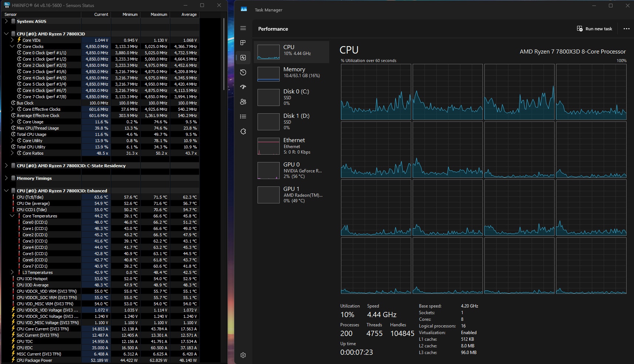
Task: Select GPU 0 NVIDIA GeForce item
Action: [x=292, y=171]
